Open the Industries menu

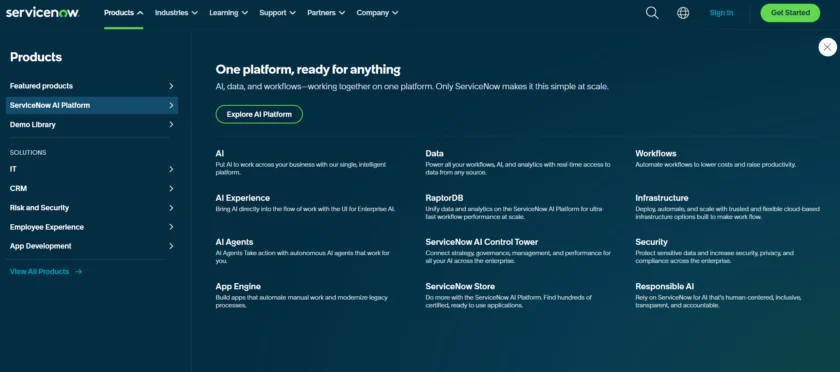pyautogui.click(x=176, y=13)
